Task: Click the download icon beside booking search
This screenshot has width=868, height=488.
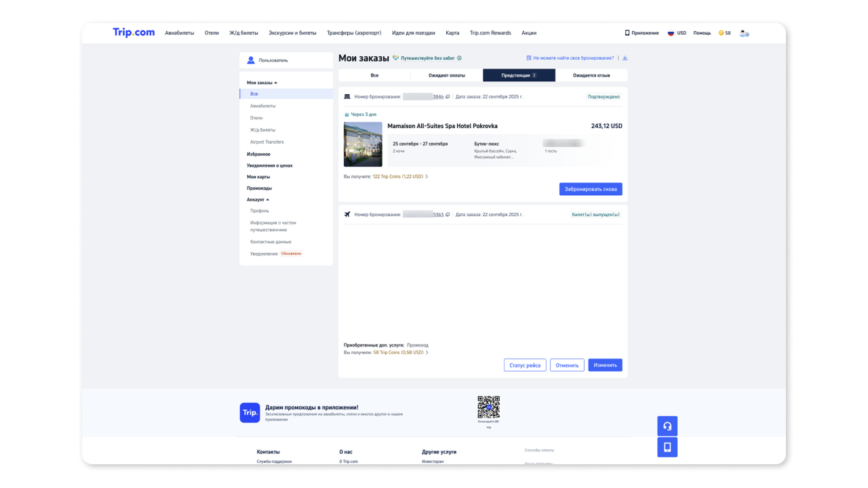Action: tap(625, 58)
